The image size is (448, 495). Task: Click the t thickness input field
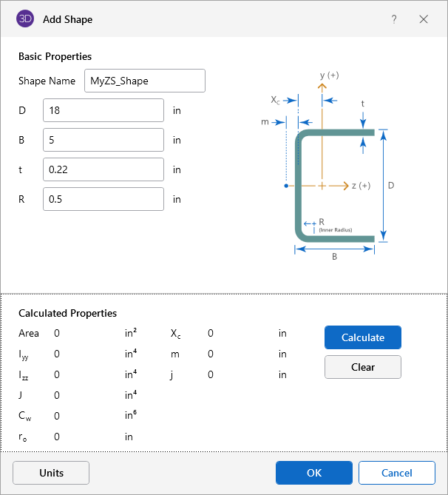click(103, 169)
